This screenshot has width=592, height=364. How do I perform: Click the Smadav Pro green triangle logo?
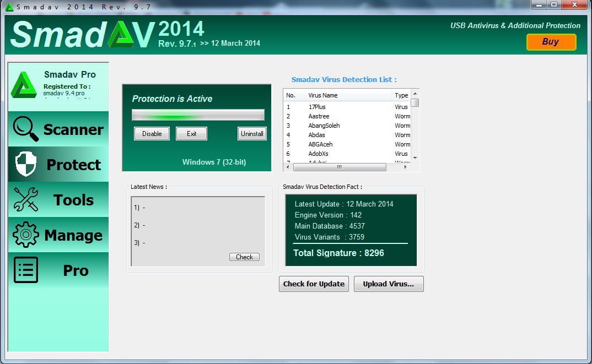click(24, 85)
